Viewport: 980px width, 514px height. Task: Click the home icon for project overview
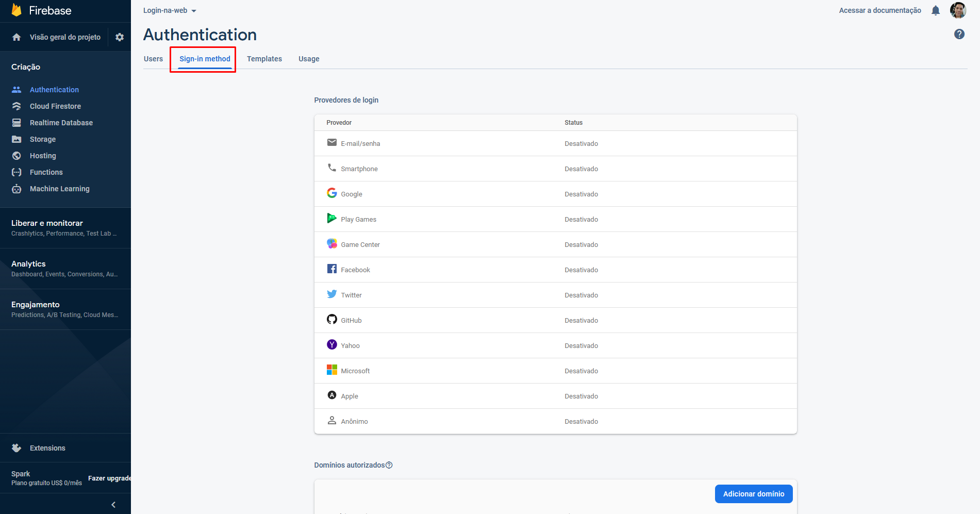(x=16, y=37)
